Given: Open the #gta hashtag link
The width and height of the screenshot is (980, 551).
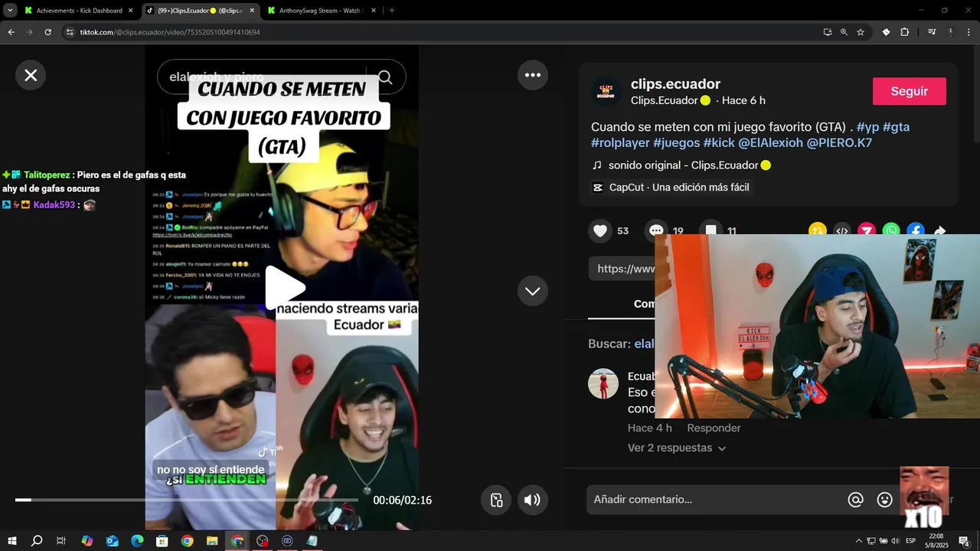Looking at the screenshot, I should click(x=896, y=127).
